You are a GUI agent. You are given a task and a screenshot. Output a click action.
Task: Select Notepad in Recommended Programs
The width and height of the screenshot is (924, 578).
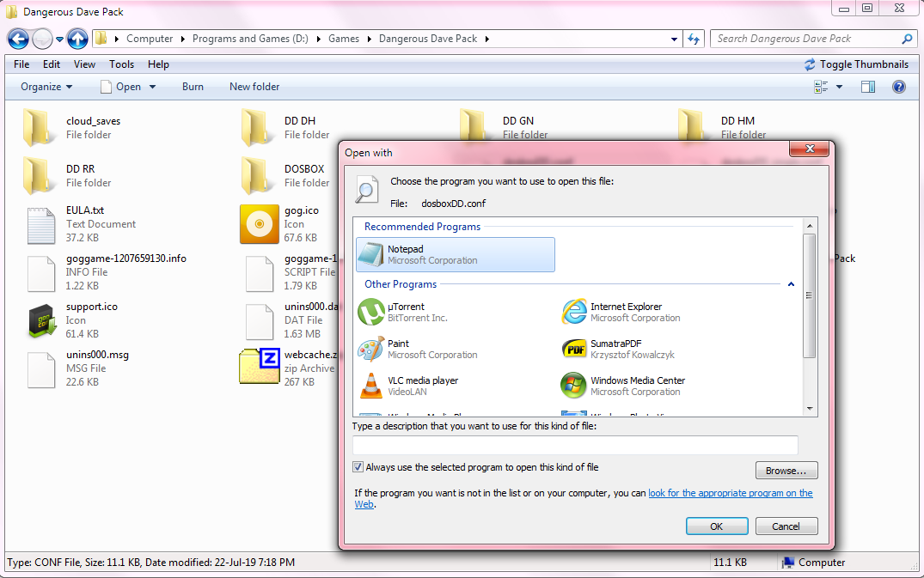[455, 255]
